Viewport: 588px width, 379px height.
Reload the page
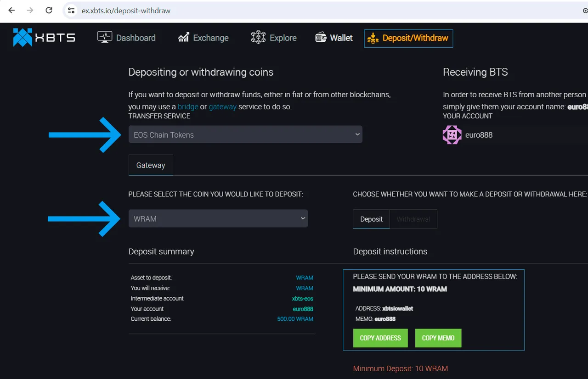click(49, 10)
